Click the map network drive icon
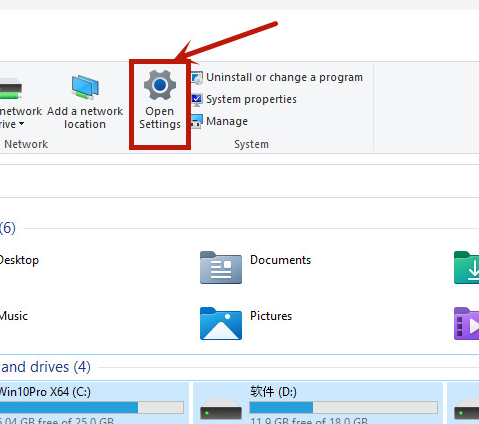This screenshot has height=424, width=479. [11, 88]
